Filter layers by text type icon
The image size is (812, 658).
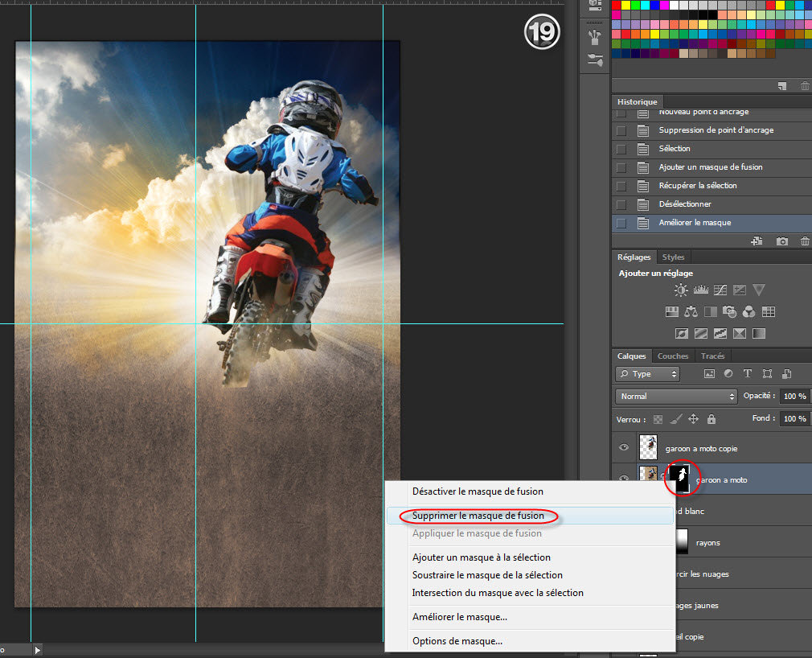748,374
